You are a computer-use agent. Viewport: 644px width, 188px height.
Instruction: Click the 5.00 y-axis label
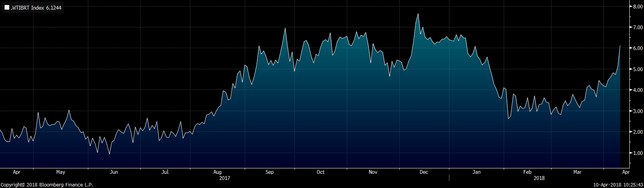(637, 69)
